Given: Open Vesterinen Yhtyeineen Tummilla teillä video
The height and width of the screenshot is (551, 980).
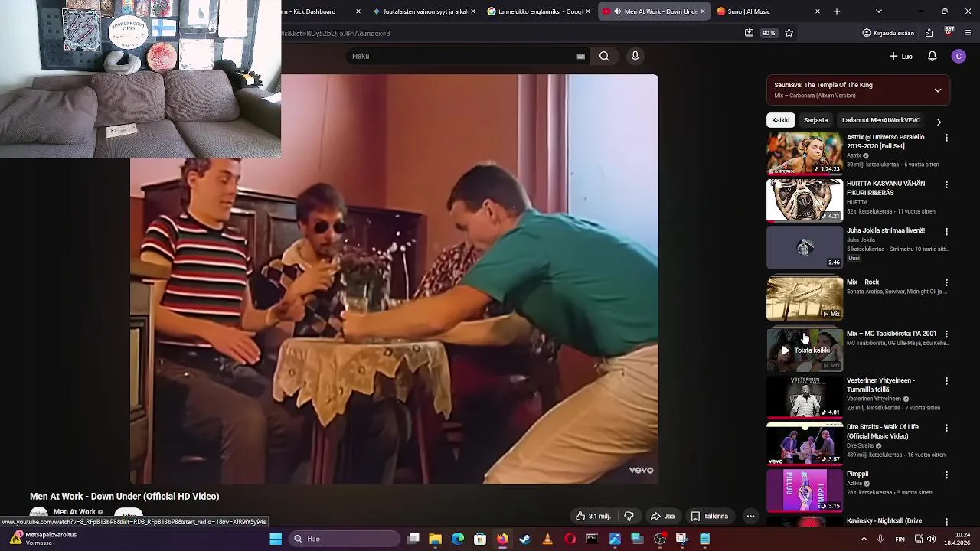Looking at the screenshot, I should [880, 385].
